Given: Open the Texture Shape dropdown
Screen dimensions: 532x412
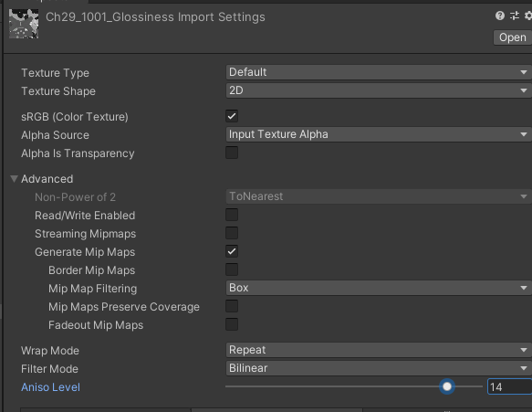Looking at the screenshot, I should tap(379, 90).
